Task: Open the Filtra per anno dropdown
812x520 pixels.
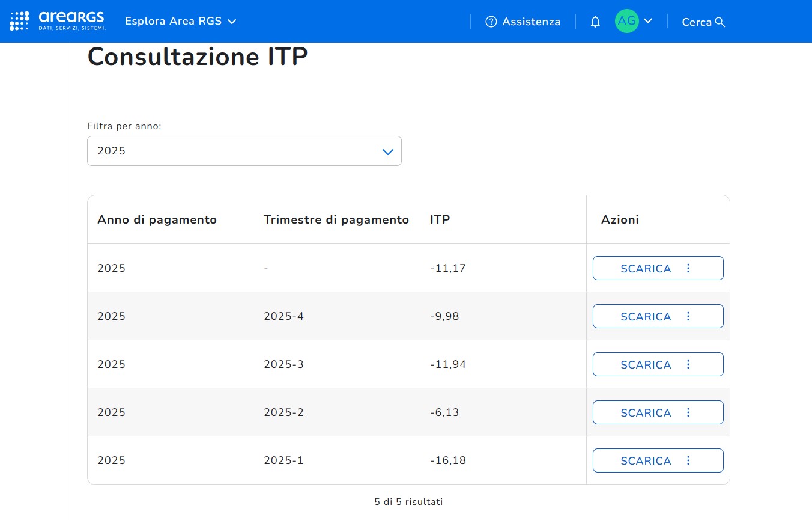Action: pos(244,151)
